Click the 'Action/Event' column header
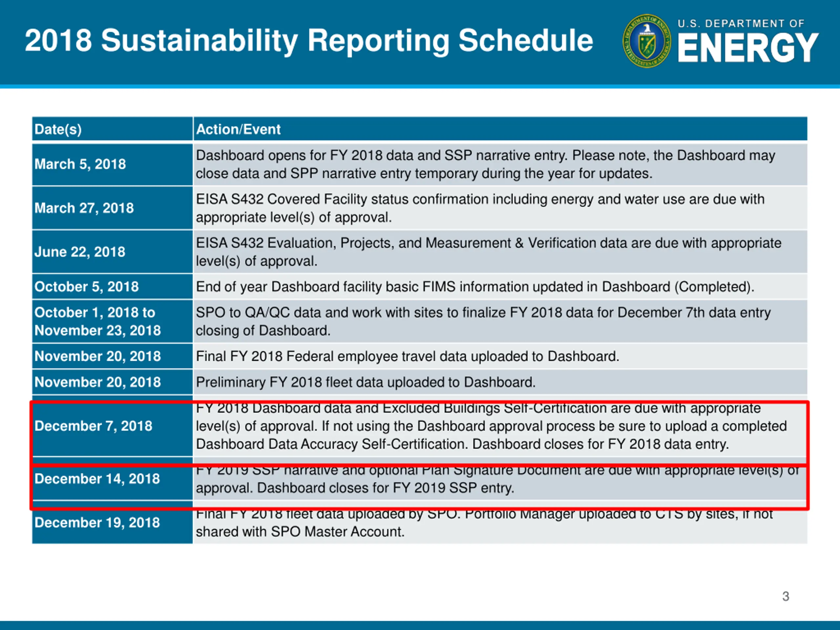The height and width of the screenshot is (630, 840). (500, 129)
